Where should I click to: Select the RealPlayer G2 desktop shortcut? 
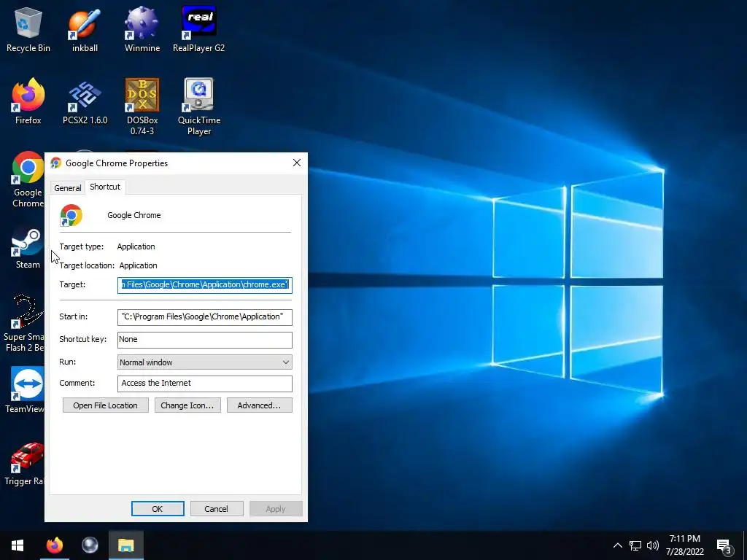click(x=198, y=29)
